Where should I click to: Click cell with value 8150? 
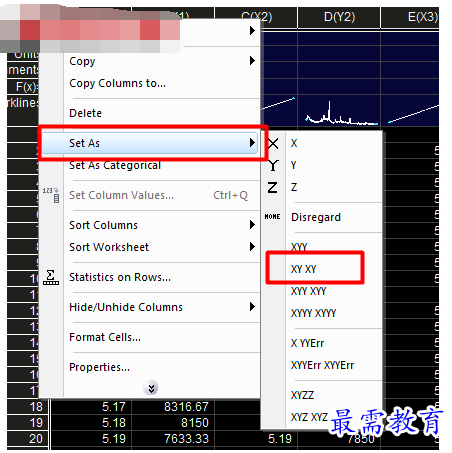[x=173, y=423]
